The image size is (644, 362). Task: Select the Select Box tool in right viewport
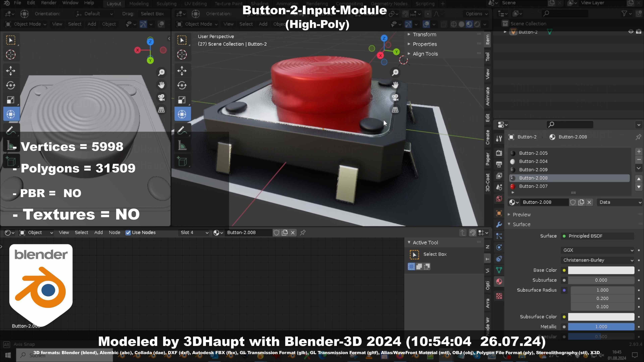click(x=182, y=40)
